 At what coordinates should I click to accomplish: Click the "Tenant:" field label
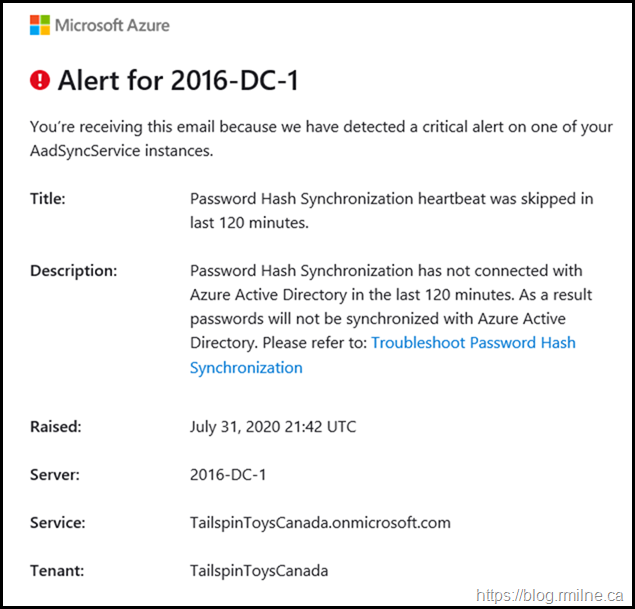[x=56, y=571]
